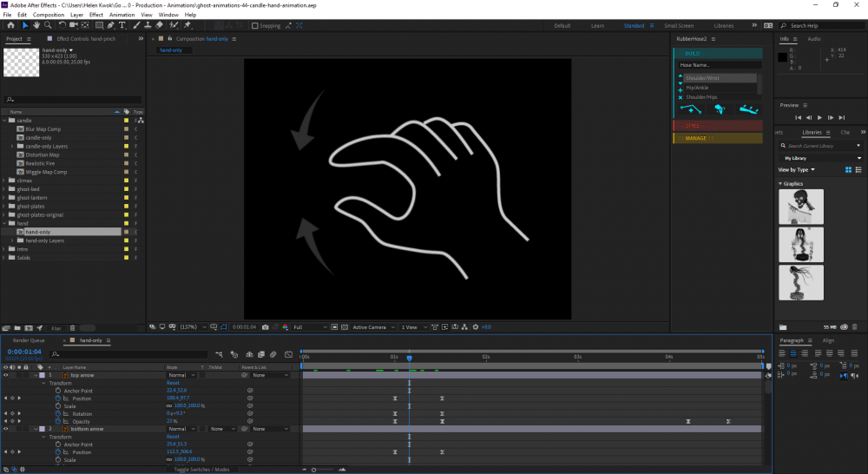Open the RubberHose STYLE section
This screenshot has width=868, height=474.
(718, 126)
